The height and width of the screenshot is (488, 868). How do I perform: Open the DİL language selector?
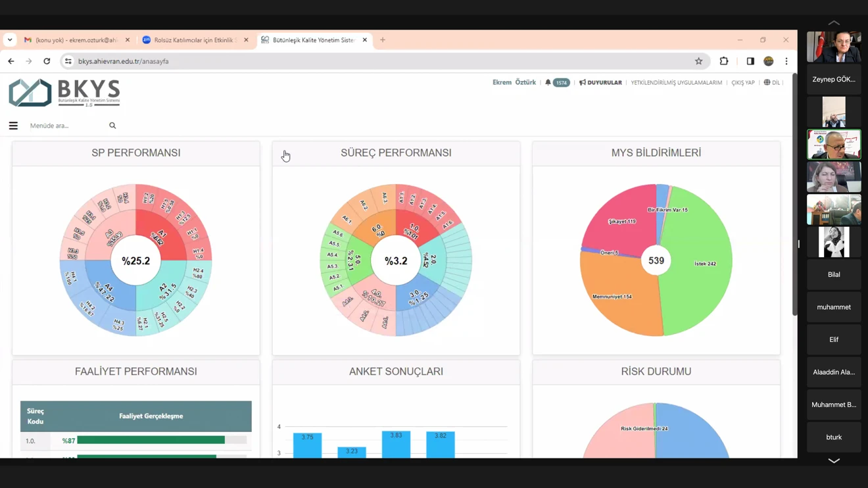click(x=772, y=83)
